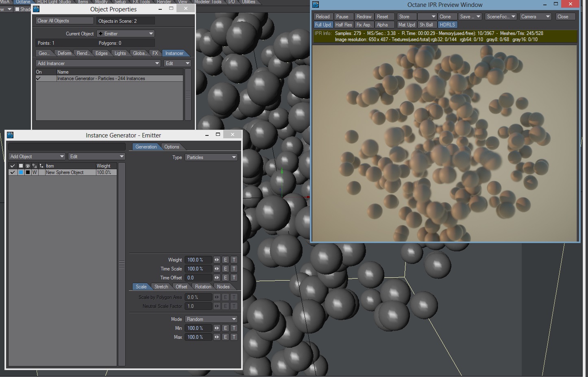Click the Instance Generator window title icon
The width and height of the screenshot is (588, 377).
10,135
